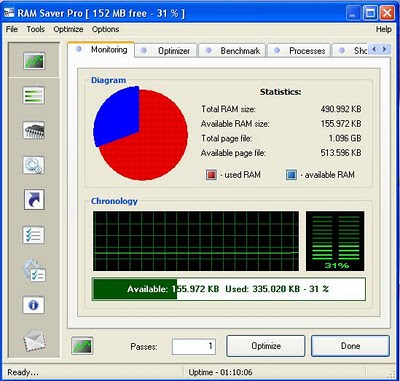Screen dimensions: 400x381
Task: Click the Uptime status bar entry
Action: pos(220,372)
